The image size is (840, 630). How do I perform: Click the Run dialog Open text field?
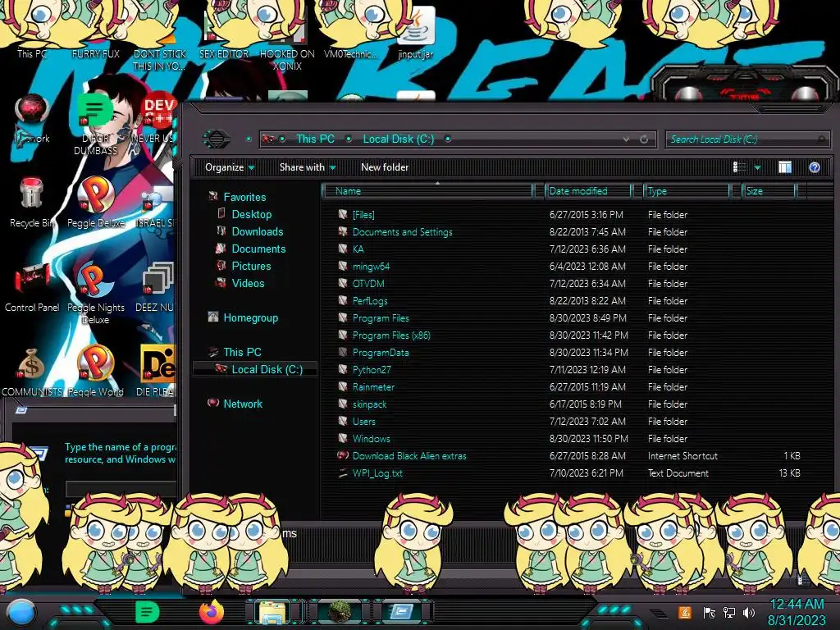pyautogui.click(x=121, y=489)
